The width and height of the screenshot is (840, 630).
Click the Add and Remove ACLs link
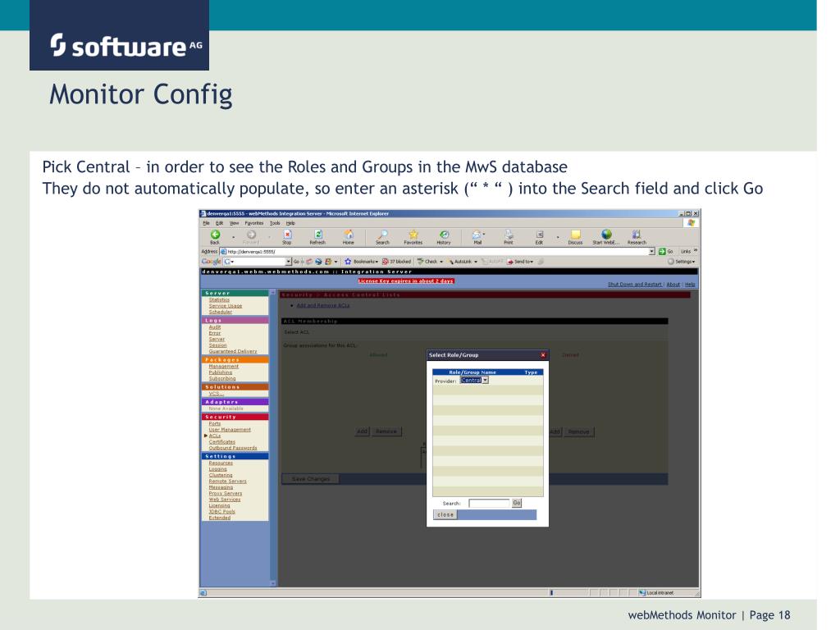click(x=323, y=305)
